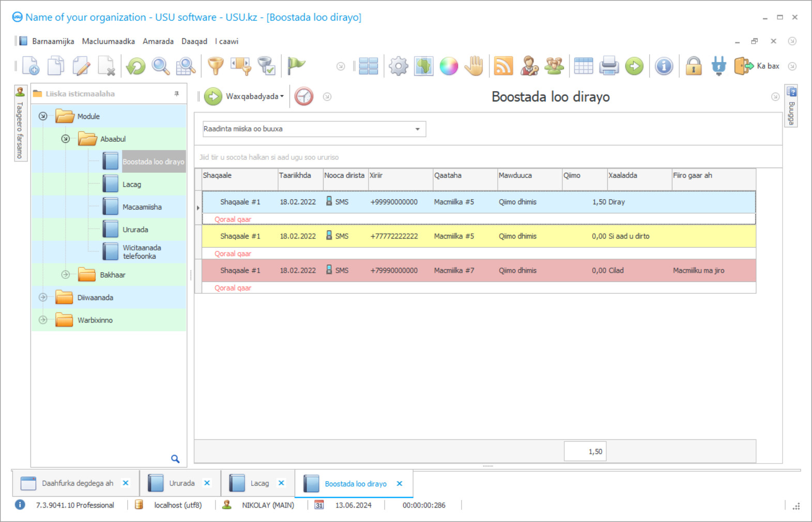Click the add new record icon
Image resolution: width=812 pixels, height=522 pixels.
(x=30, y=66)
